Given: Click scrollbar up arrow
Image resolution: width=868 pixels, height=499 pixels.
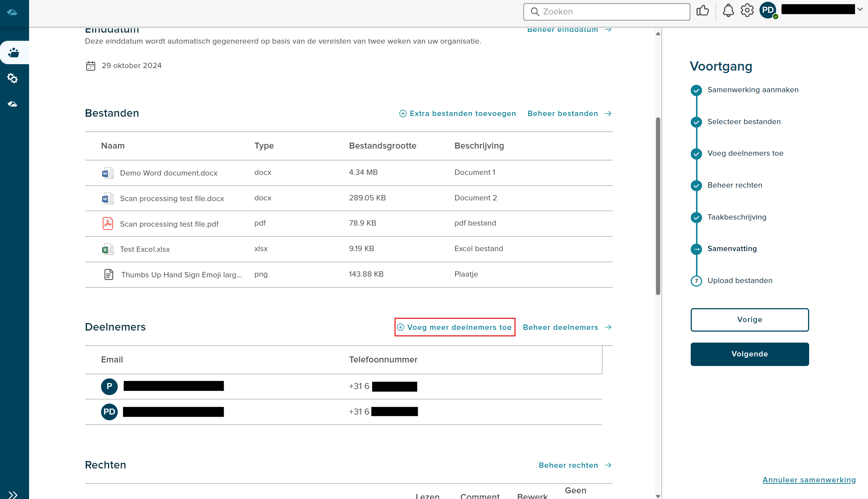Looking at the screenshot, I should point(658,34).
